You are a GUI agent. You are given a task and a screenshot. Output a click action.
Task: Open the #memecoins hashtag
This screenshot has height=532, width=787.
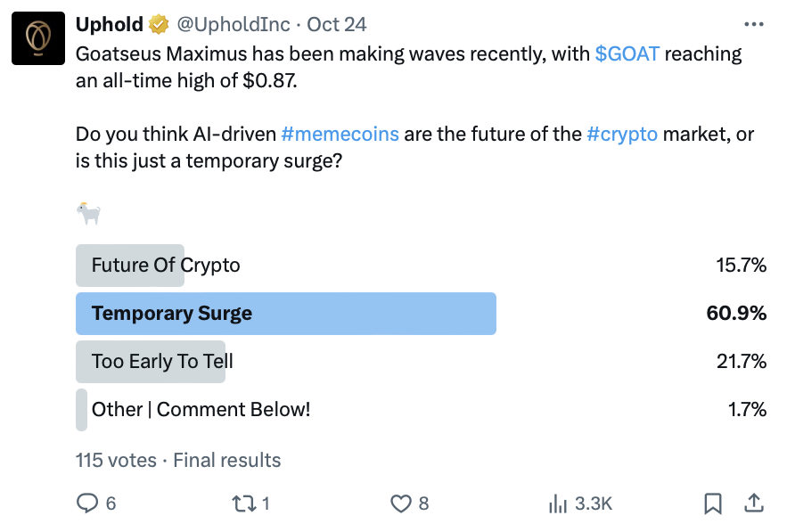tap(340, 134)
